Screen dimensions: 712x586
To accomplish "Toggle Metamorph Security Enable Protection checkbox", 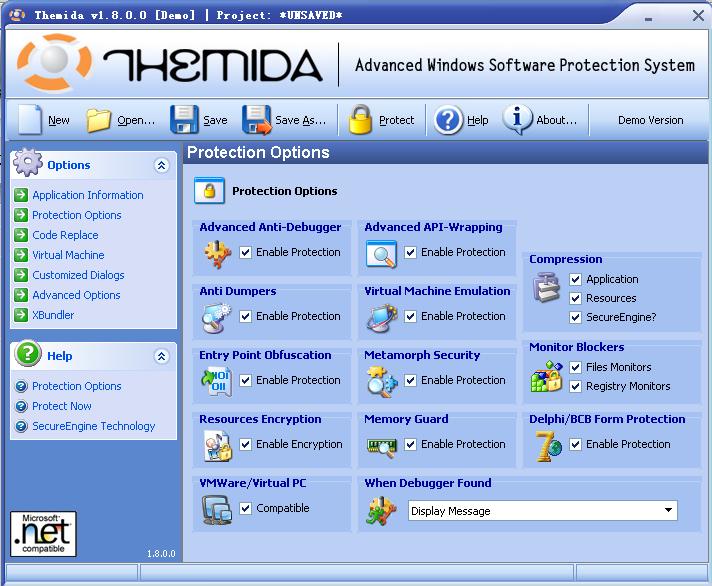I will click(410, 380).
